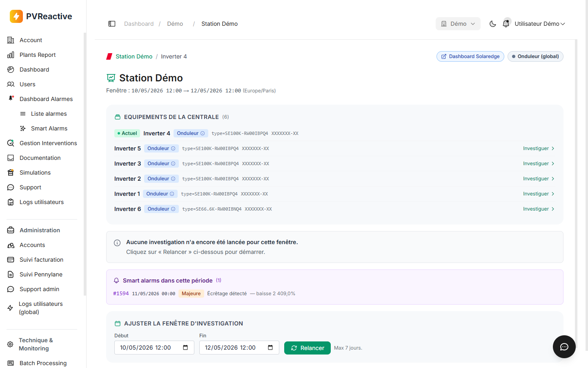Click the Fin date-time field
Image resolution: width=588 pixels, height=368 pixels.
point(239,348)
